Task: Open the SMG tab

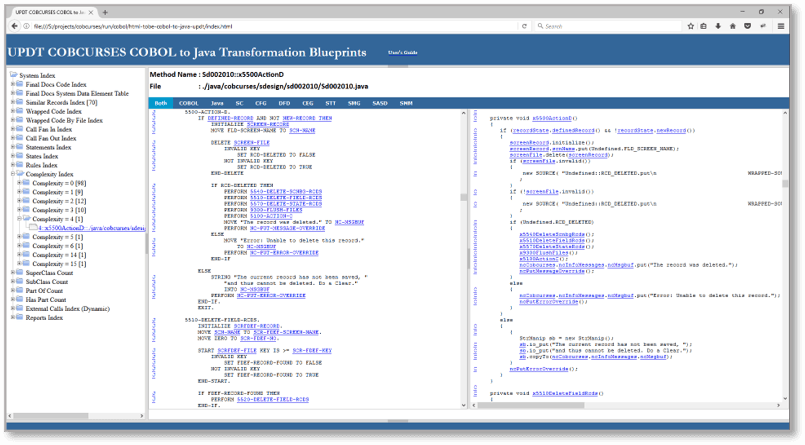Action: coord(354,103)
